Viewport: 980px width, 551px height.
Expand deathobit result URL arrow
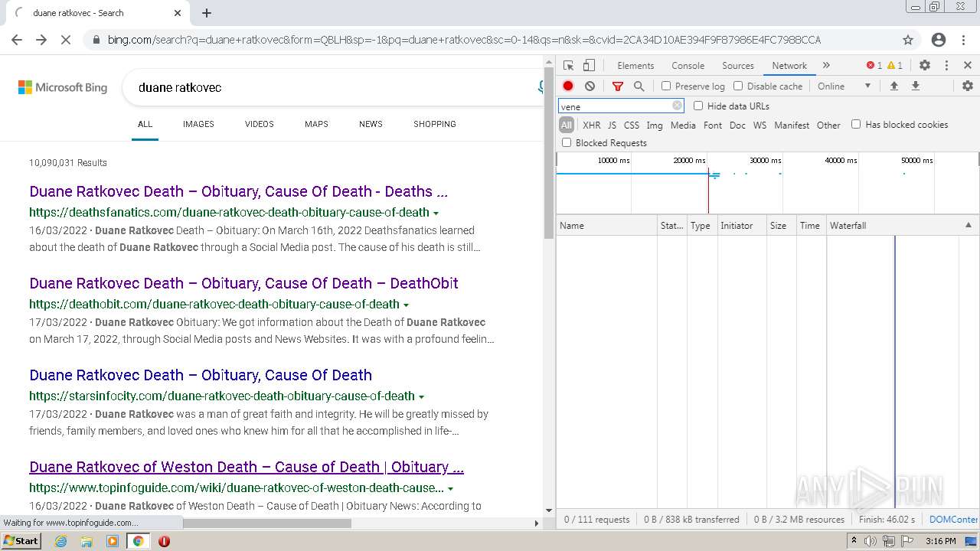[407, 305]
